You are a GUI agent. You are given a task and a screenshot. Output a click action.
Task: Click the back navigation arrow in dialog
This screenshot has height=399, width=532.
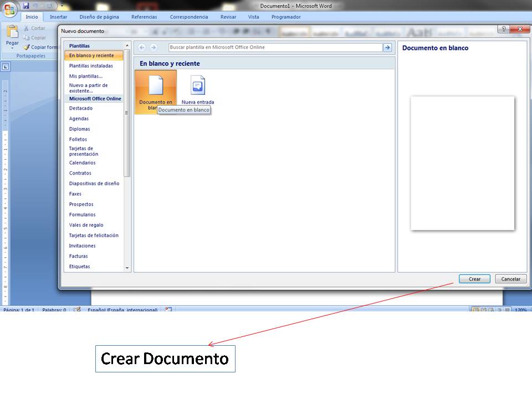143,47
